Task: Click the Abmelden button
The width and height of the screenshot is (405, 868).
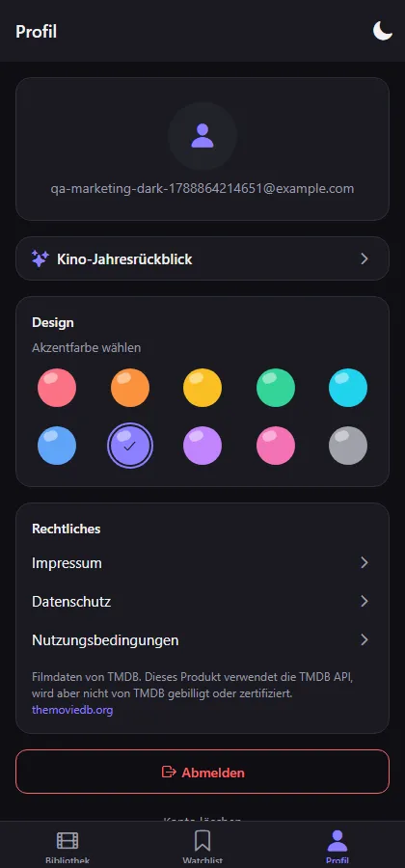Action: [x=202, y=772]
